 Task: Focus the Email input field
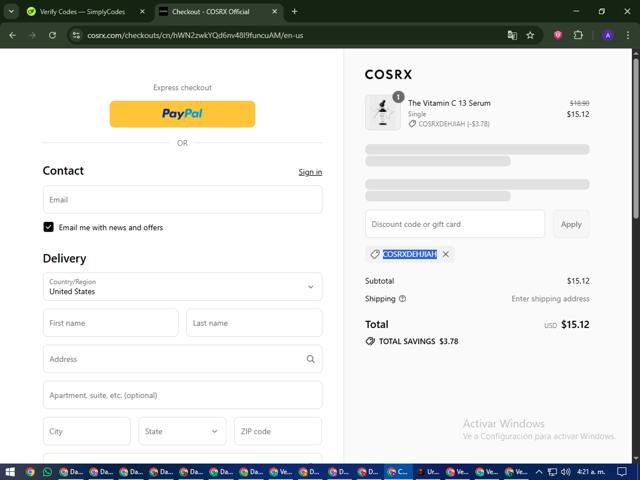click(x=182, y=200)
